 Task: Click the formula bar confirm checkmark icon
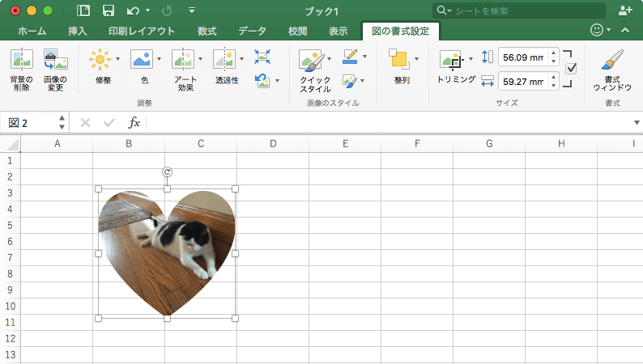pos(109,122)
